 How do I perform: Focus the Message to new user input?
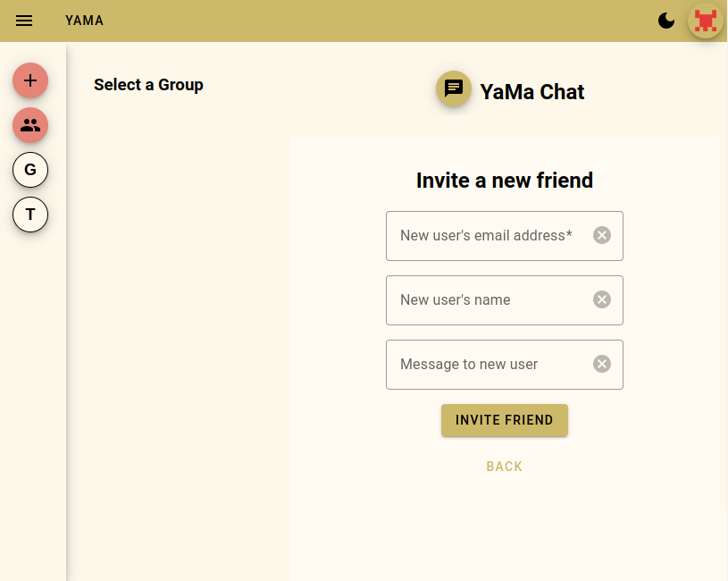[487, 365]
